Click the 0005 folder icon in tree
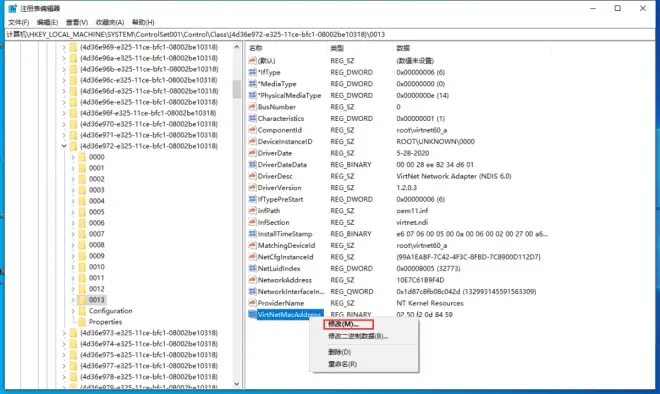 coord(82,212)
